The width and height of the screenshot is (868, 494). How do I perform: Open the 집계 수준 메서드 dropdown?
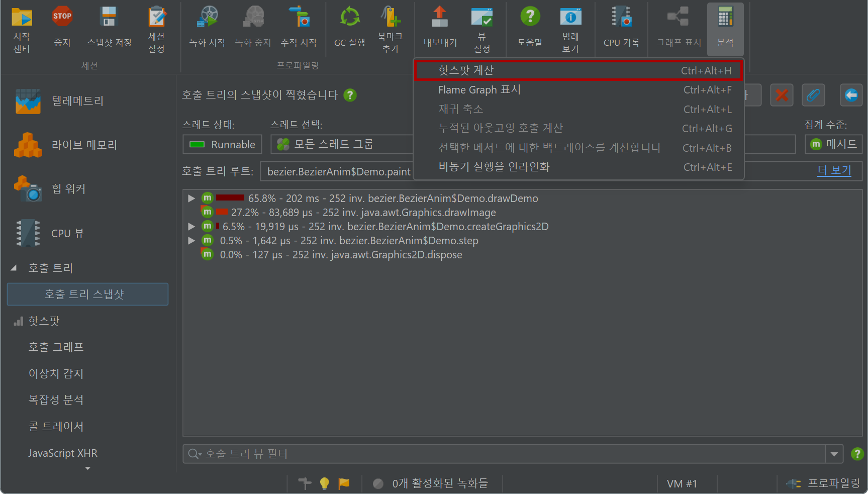click(x=833, y=145)
